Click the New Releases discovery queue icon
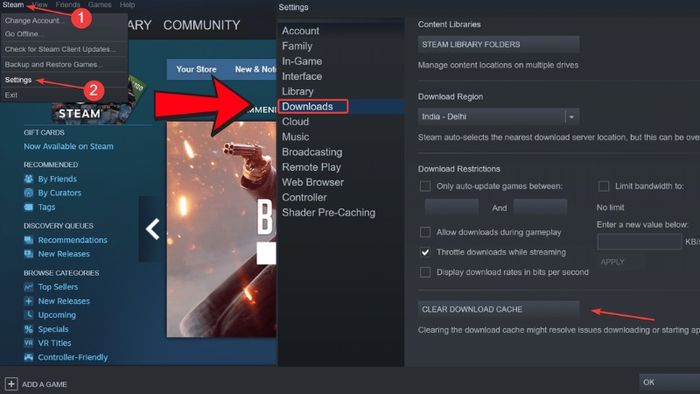Viewport: 700px width, 394px height. pyautogui.click(x=29, y=254)
